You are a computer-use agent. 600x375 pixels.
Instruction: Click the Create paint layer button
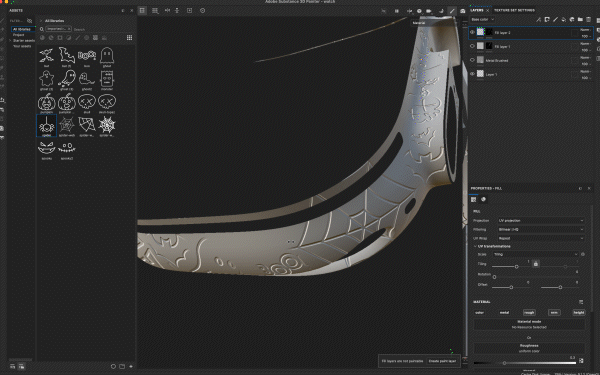442,361
